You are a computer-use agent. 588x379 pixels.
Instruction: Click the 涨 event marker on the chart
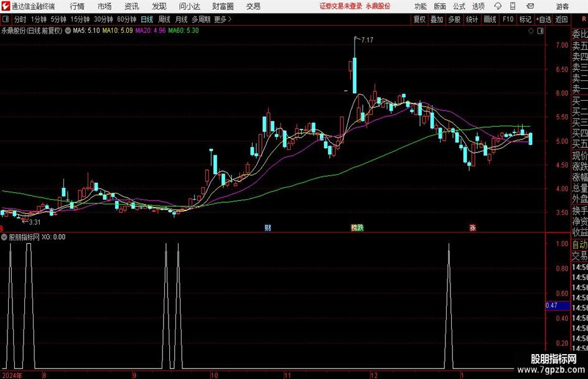pos(472,227)
